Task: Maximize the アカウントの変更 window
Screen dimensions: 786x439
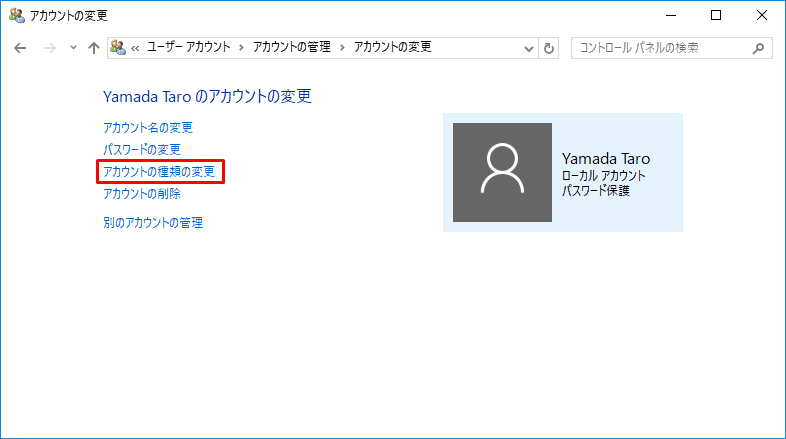Action: click(x=716, y=16)
